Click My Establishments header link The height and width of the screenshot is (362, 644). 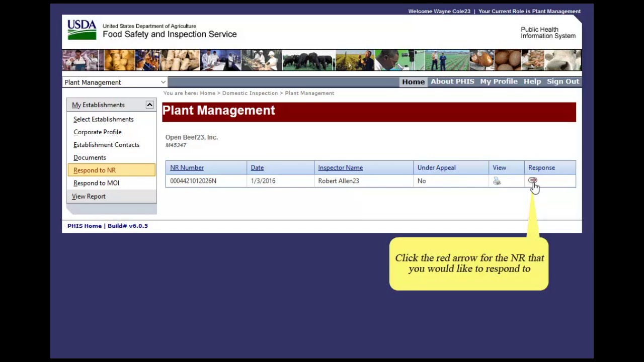[98, 105]
